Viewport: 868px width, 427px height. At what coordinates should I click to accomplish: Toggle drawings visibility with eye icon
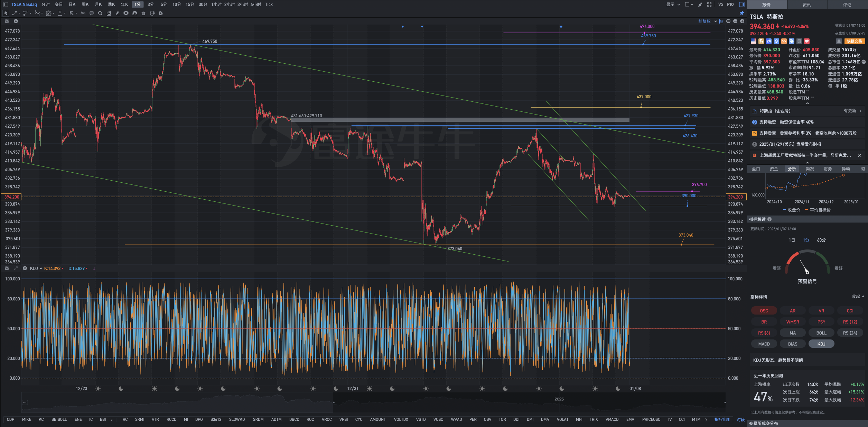point(126,13)
